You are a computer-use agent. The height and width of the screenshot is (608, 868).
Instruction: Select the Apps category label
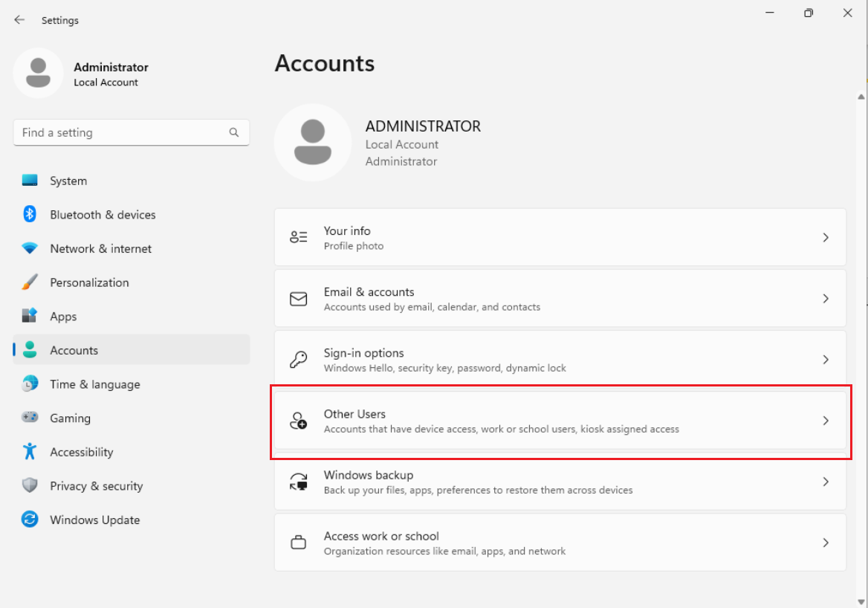pyautogui.click(x=63, y=316)
